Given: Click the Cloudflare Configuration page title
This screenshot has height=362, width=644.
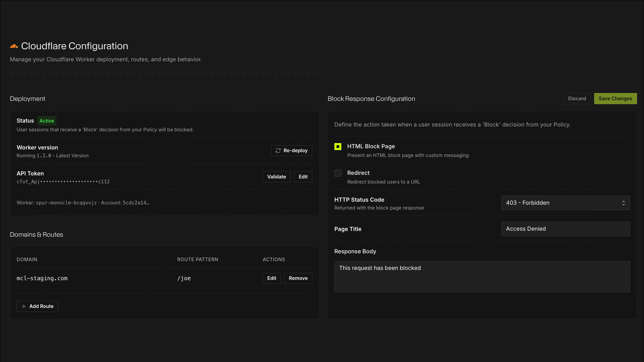Looking at the screenshot, I should pos(75,46).
